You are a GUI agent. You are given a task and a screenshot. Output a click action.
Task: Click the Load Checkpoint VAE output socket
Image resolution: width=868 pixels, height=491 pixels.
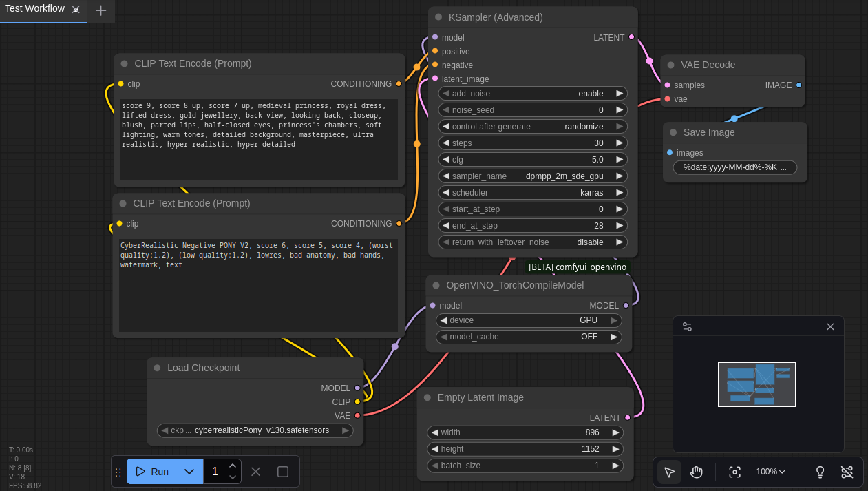pyautogui.click(x=357, y=415)
